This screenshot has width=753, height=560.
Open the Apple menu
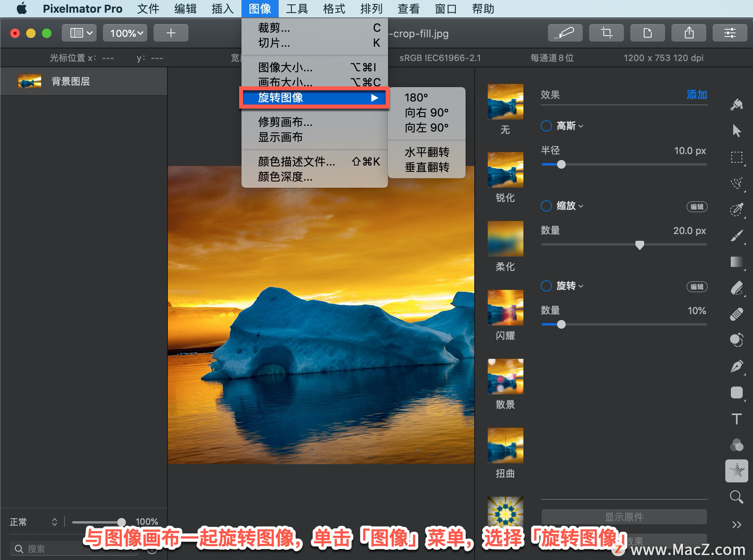(x=22, y=9)
